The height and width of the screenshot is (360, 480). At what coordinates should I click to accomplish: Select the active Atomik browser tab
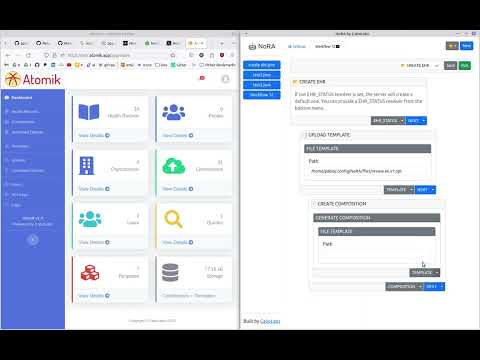196,43
